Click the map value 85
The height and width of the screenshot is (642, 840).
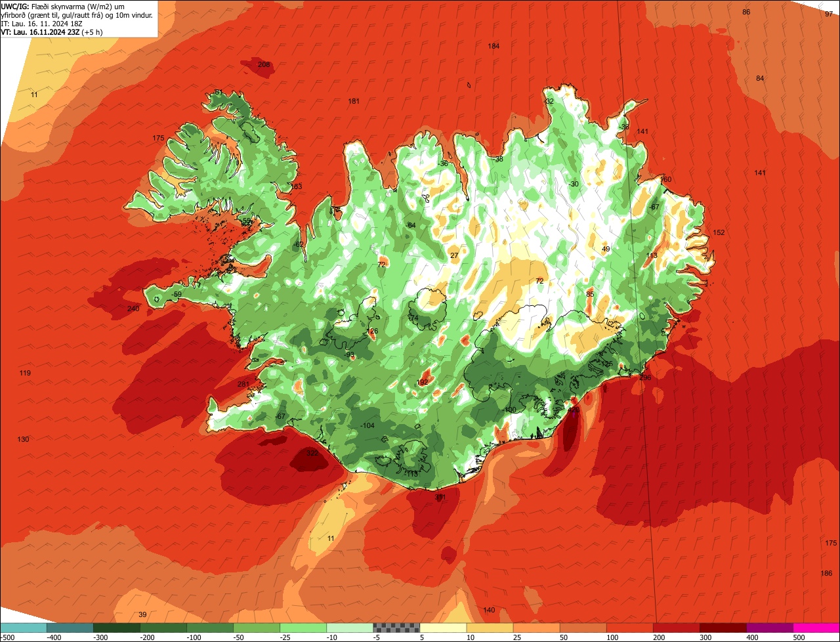tap(590, 294)
